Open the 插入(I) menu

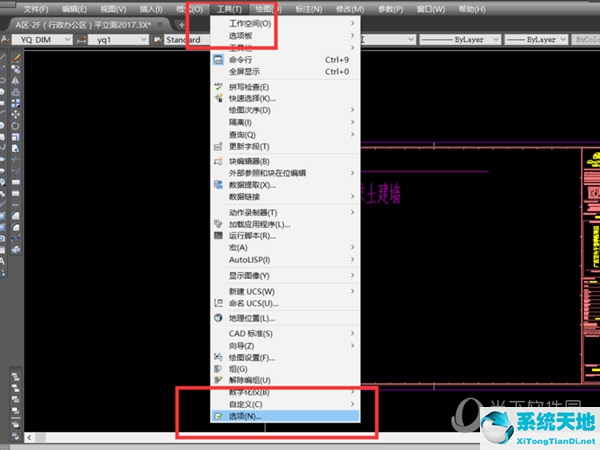point(151,9)
